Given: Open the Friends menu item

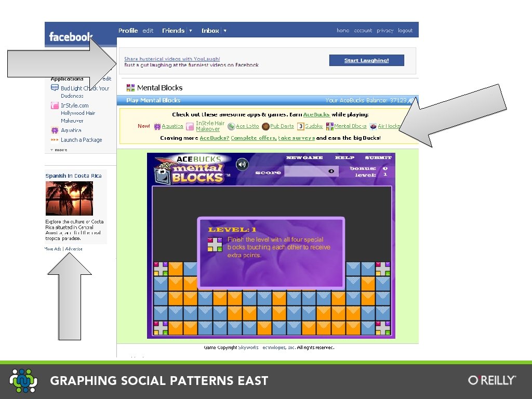Looking at the screenshot, I should pos(173,31).
